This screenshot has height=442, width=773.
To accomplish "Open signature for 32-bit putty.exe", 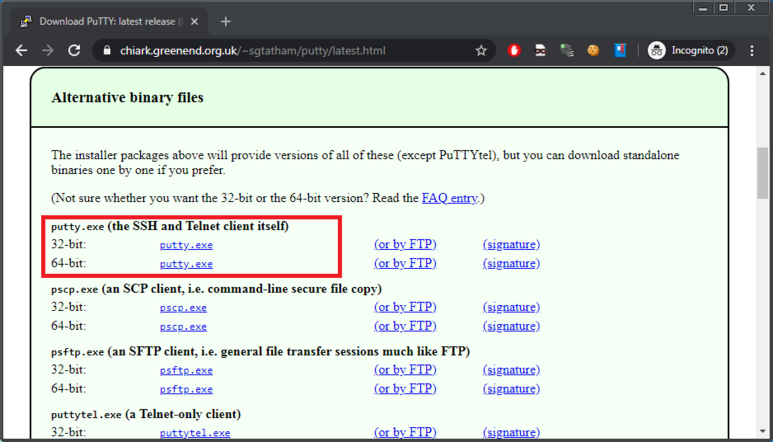I will pyautogui.click(x=511, y=244).
